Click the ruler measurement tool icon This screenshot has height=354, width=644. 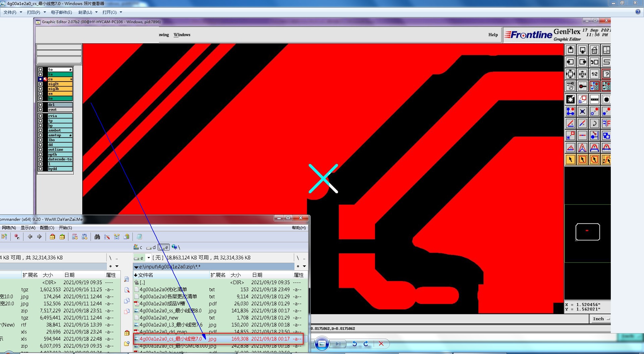pyautogui.click(x=594, y=99)
